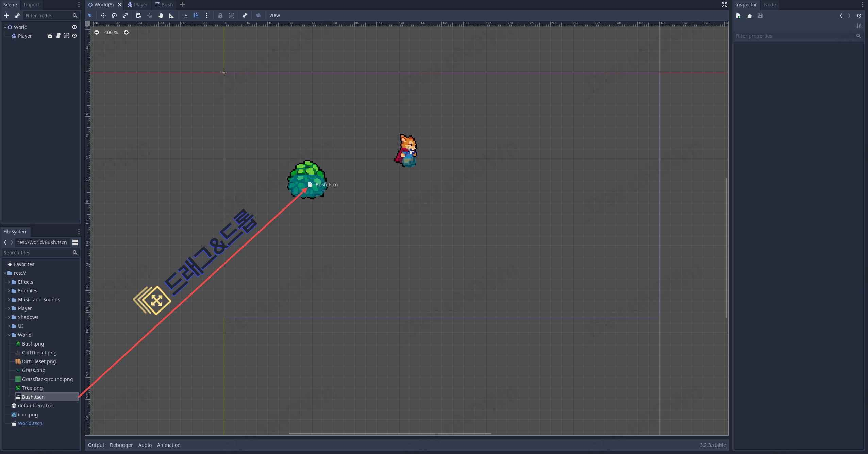Collapse the World folder in FileSystem
Image resolution: width=868 pixels, height=454 pixels.
point(9,335)
